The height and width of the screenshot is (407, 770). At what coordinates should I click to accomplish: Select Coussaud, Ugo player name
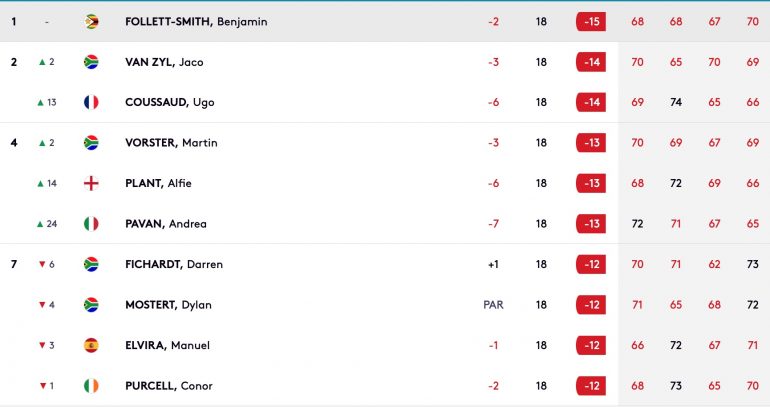point(169,102)
